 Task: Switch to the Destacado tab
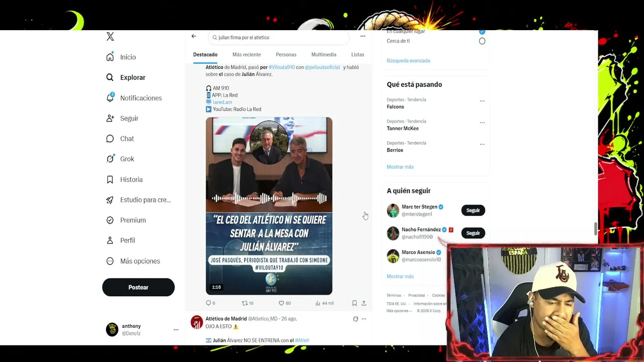coord(205,54)
